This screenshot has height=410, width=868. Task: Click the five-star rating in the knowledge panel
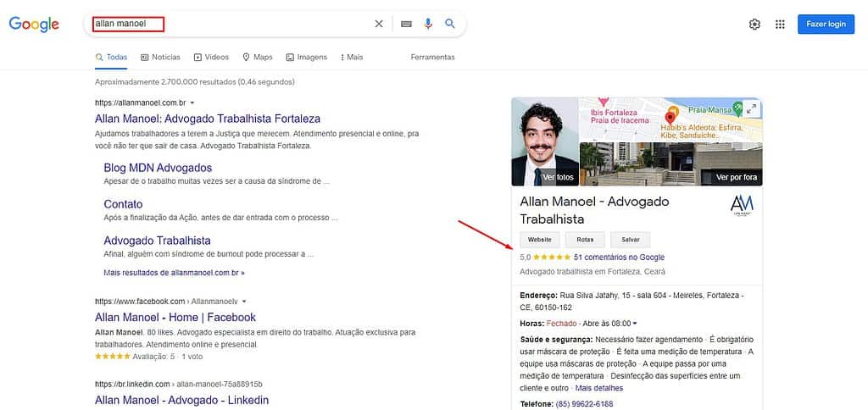pyautogui.click(x=551, y=258)
